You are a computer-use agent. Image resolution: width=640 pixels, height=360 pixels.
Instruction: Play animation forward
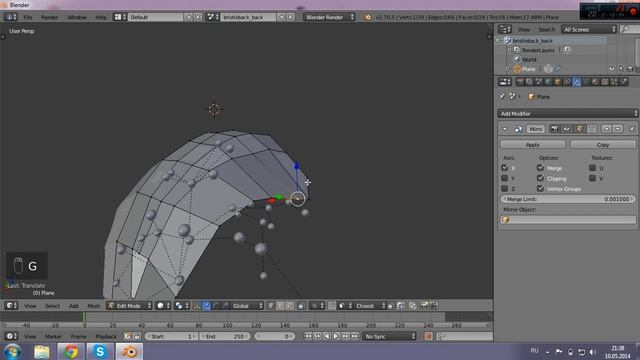tap(336, 336)
